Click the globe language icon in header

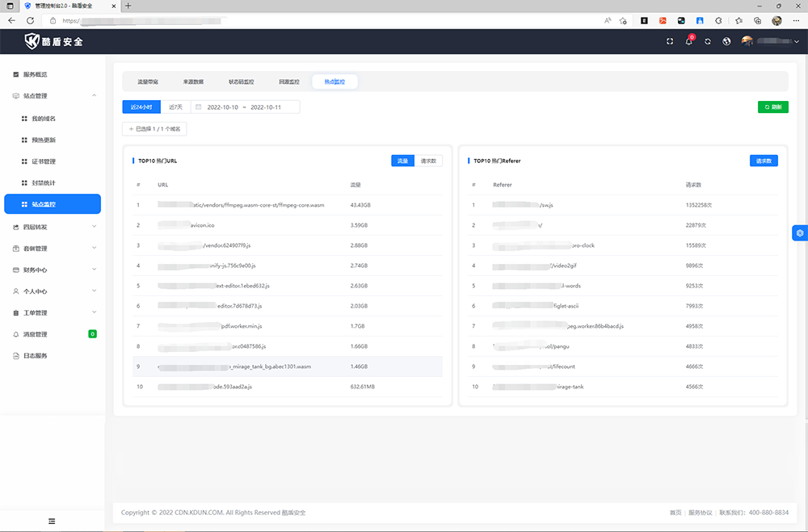726,42
